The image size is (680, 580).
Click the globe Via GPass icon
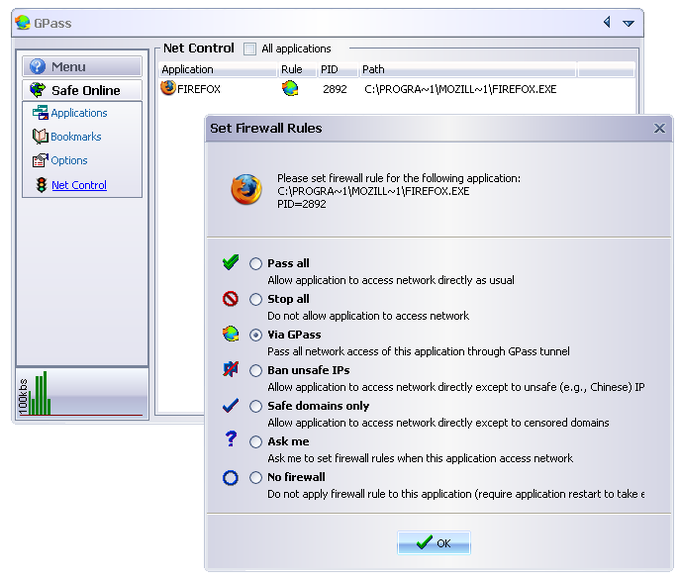point(231,334)
